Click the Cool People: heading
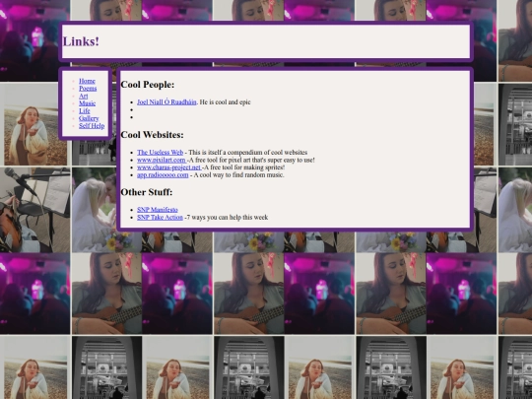This screenshot has width=532, height=399. pyautogui.click(x=147, y=85)
